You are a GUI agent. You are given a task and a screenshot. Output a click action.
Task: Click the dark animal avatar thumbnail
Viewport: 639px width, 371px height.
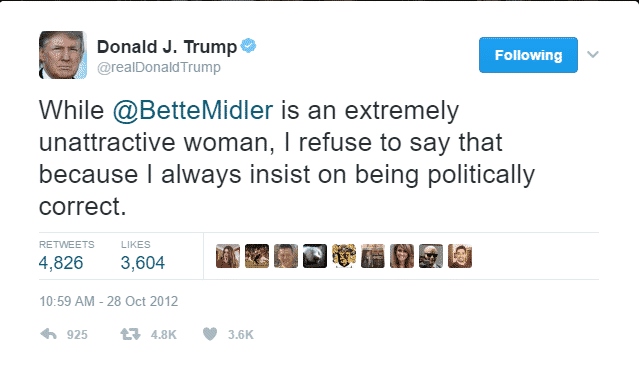[x=315, y=256]
